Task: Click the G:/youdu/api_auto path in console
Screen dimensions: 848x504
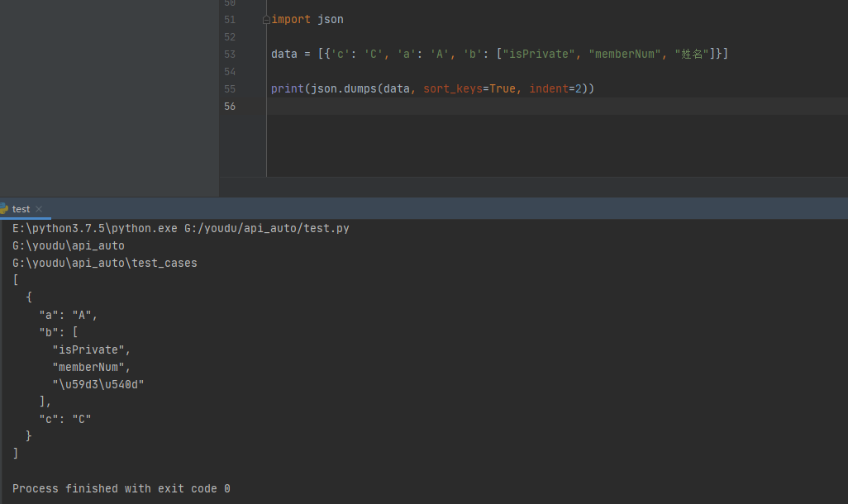Action: (x=68, y=245)
